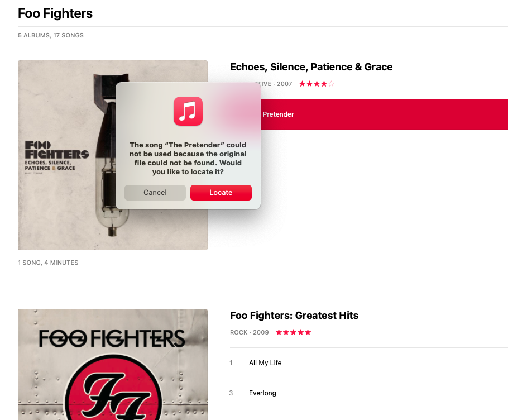Image resolution: width=508 pixels, height=420 pixels.
Task: Click the Echoes, Silence, Patience & Grace title
Action: [x=311, y=67]
